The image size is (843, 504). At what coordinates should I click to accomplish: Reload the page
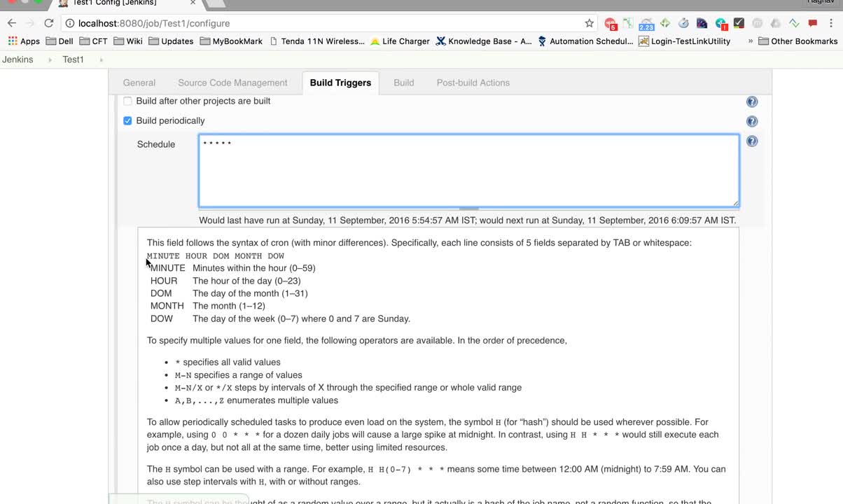pos(49,23)
